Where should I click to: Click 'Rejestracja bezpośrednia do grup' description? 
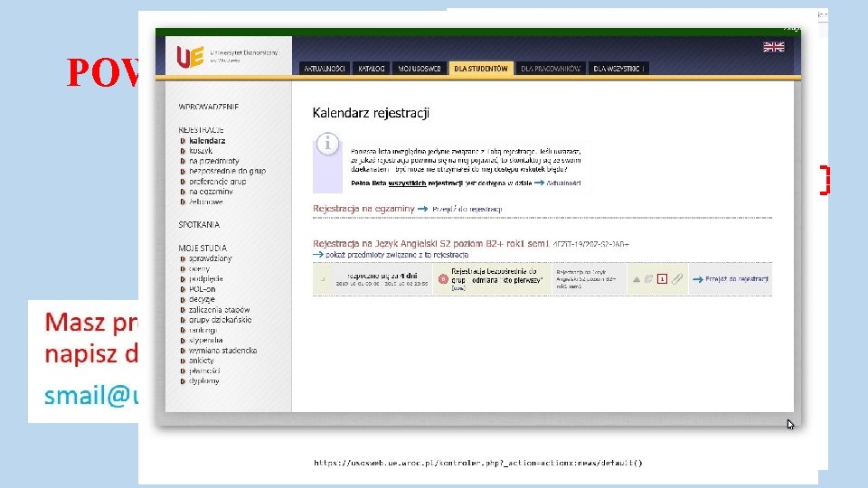pos(496,276)
